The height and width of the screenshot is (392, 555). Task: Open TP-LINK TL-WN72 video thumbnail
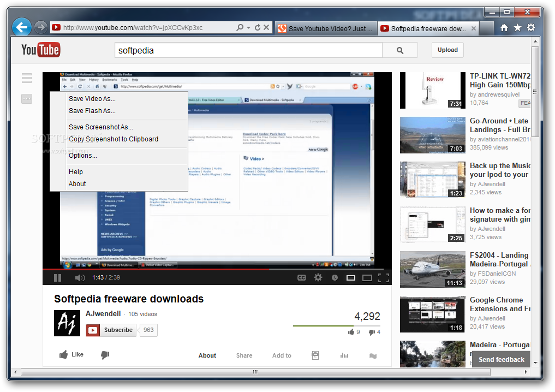point(433,90)
